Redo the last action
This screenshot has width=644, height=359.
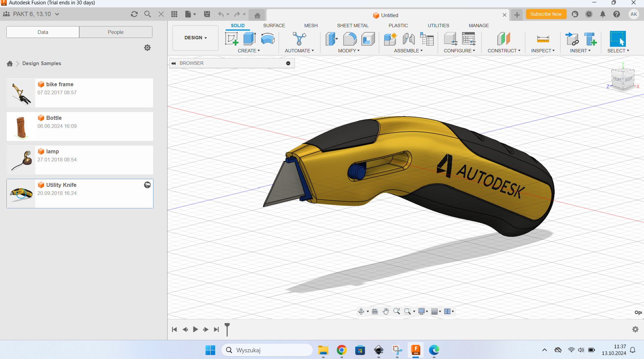coord(237,14)
